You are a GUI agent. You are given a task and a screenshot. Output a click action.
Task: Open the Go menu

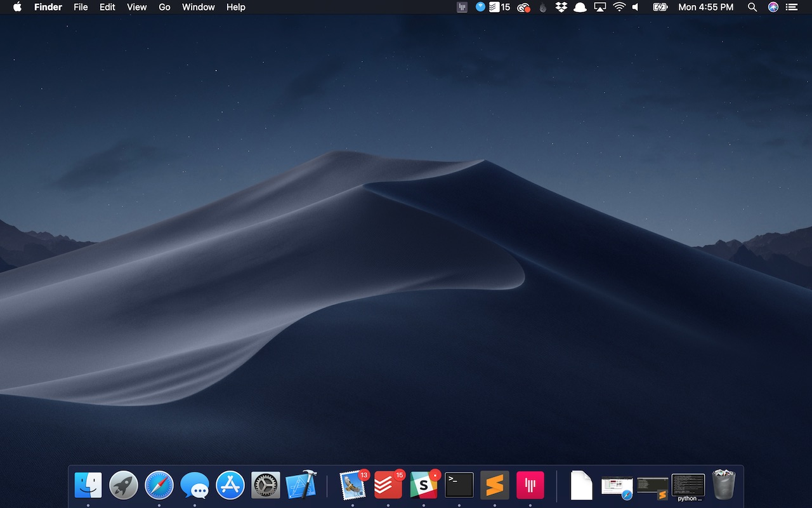[164, 7]
